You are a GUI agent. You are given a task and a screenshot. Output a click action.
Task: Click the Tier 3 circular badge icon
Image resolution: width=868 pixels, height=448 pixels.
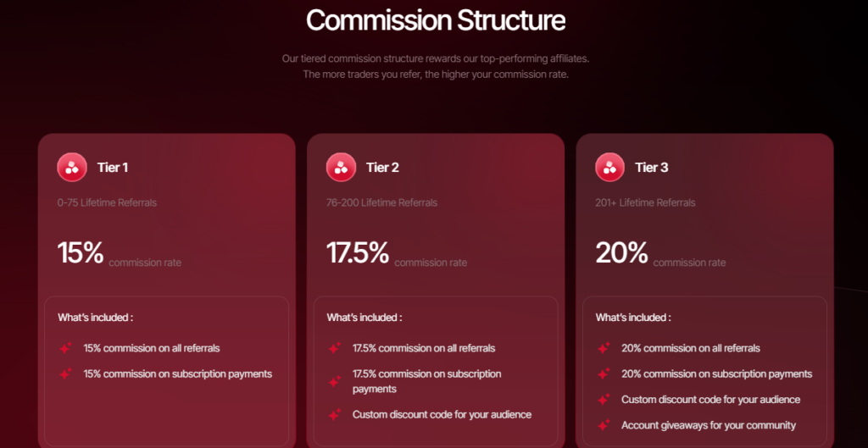(x=609, y=167)
